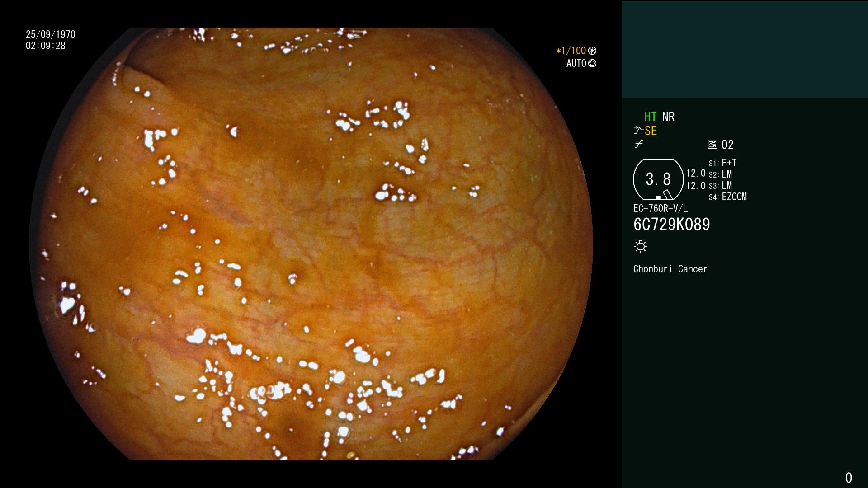Screen dimensions: 868x488
Task: Click the AUTO exposure label
Action: pos(576,63)
